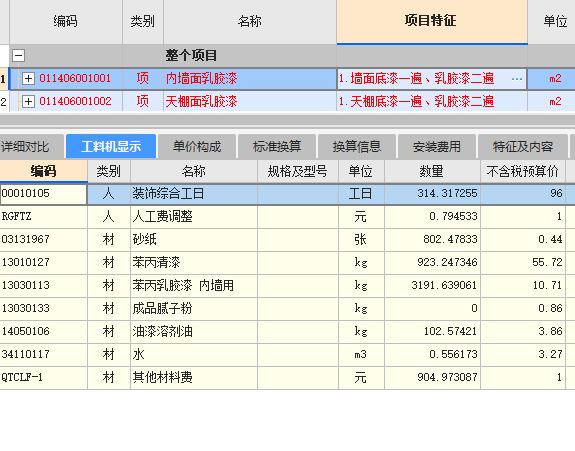Viewport: 575px width, 451px height.
Task: Select 苯丙清漆 material name
Action: point(194,263)
